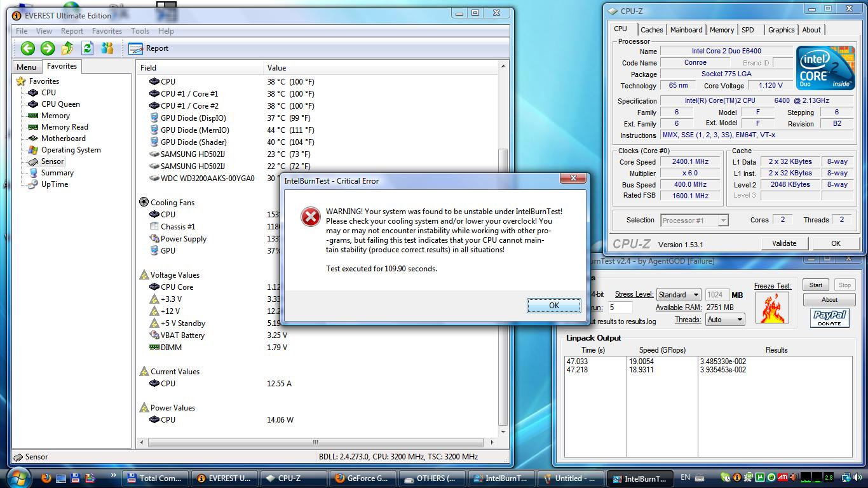
Task: Click the red ATI tray icon
Action: point(783,477)
